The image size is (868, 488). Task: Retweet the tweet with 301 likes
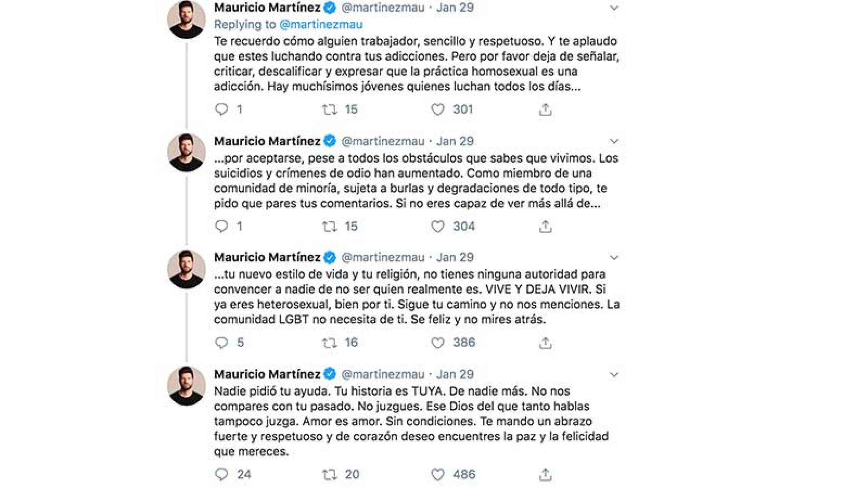329,109
